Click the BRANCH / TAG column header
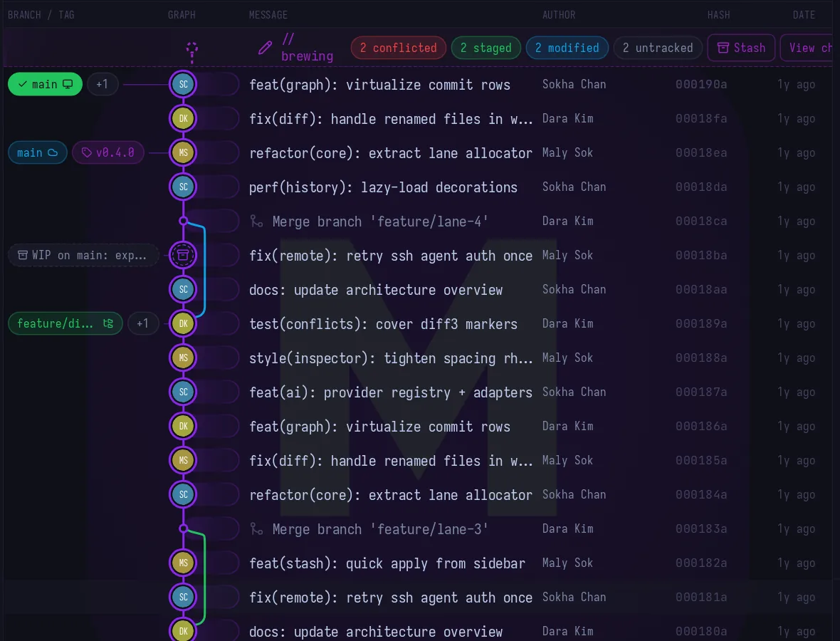The image size is (840, 641). [41, 15]
